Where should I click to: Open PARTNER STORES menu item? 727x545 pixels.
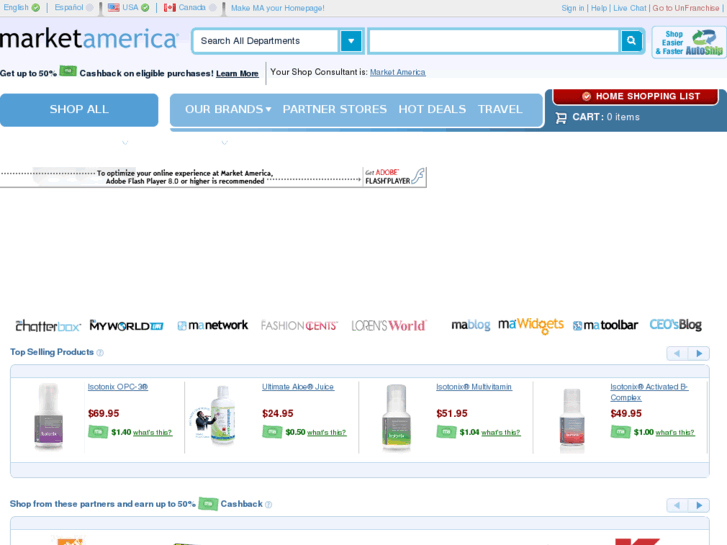click(x=334, y=109)
